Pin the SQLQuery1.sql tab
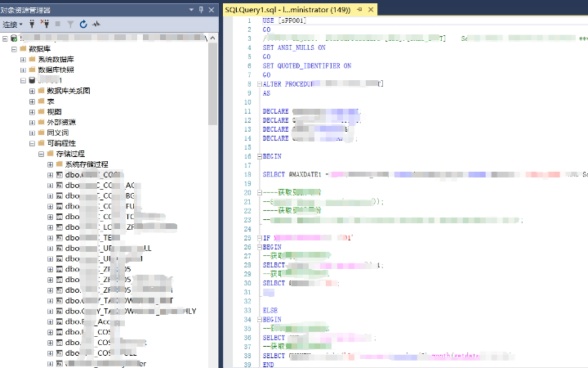 pos(359,10)
